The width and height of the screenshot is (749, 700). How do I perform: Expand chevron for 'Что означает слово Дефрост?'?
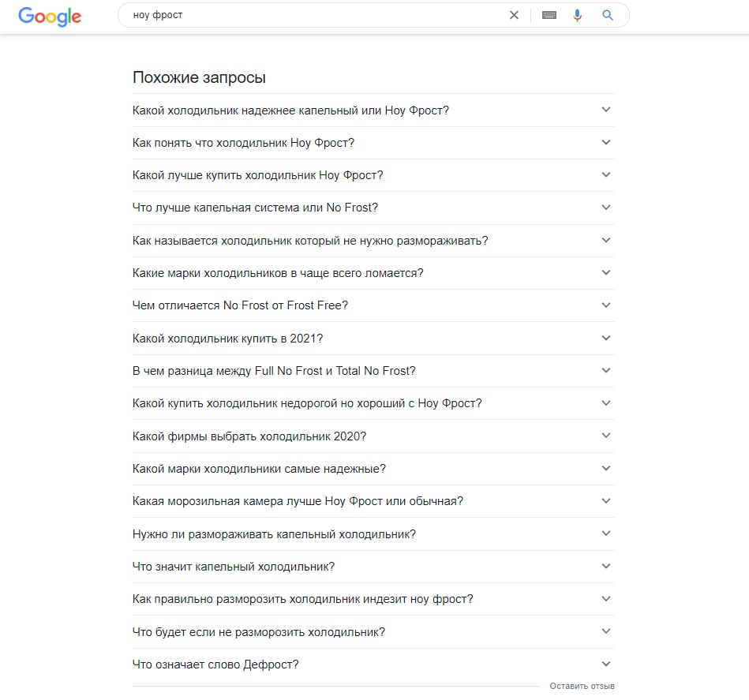point(606,664)
